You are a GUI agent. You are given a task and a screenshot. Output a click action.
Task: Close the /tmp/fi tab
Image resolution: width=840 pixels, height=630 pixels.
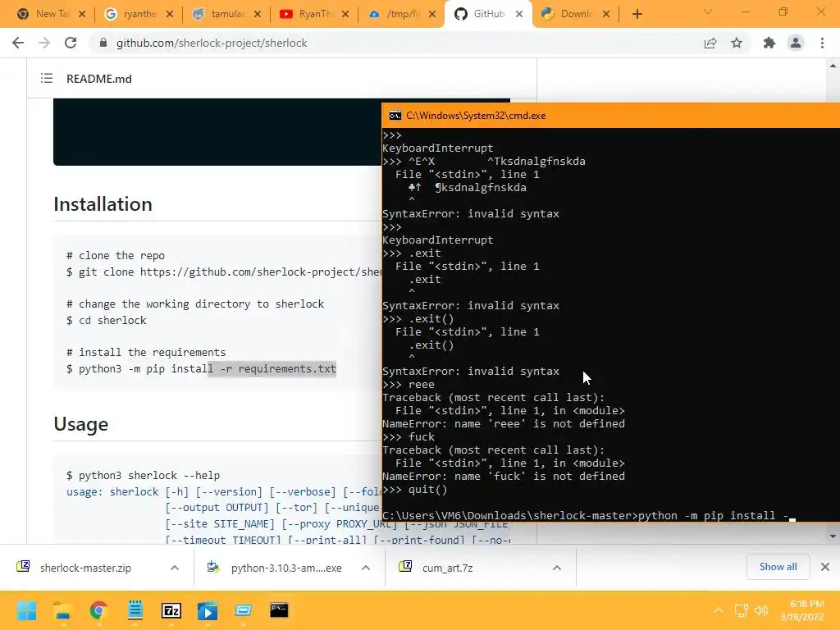coord(433,14)
